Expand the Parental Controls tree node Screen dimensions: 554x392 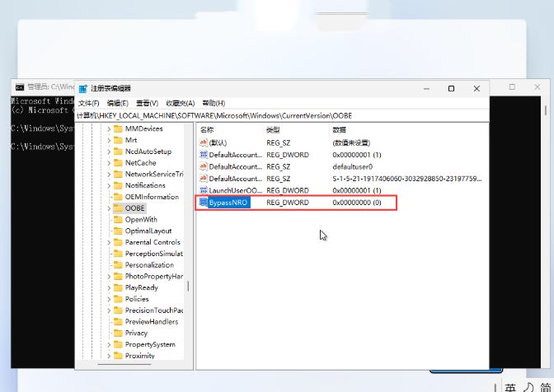click(x=109, y=242)
